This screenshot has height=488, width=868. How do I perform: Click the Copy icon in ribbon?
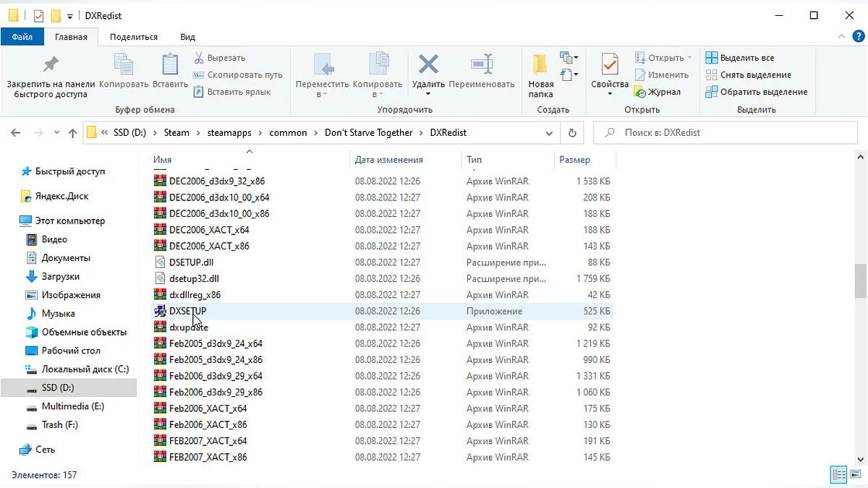(x=124, y=65)
